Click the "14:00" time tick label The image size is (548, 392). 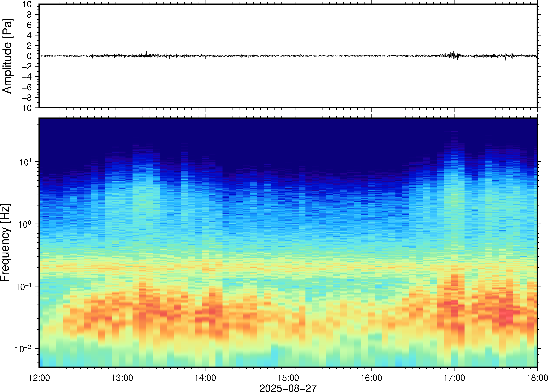(x=205, y=378)
